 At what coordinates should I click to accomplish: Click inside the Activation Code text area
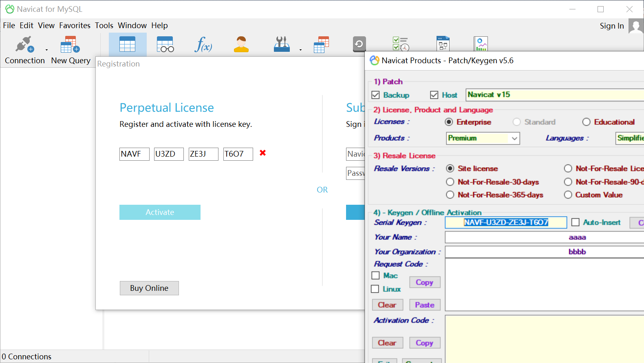545,339
